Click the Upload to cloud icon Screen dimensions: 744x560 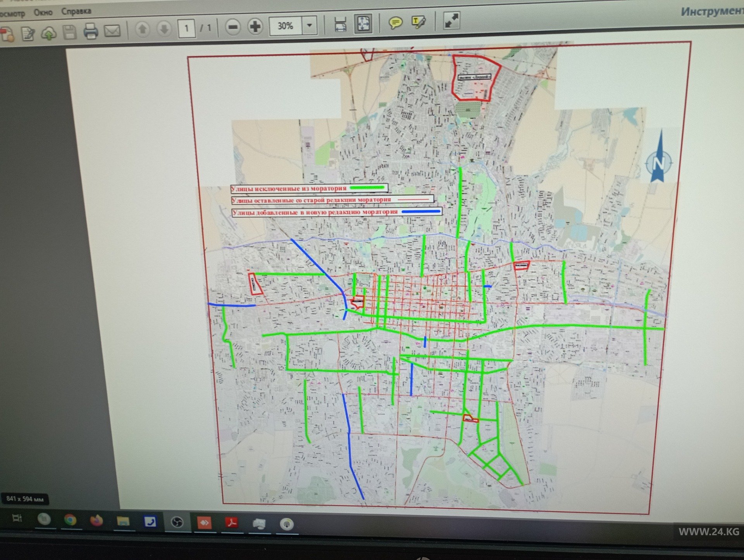coord(48,33)
